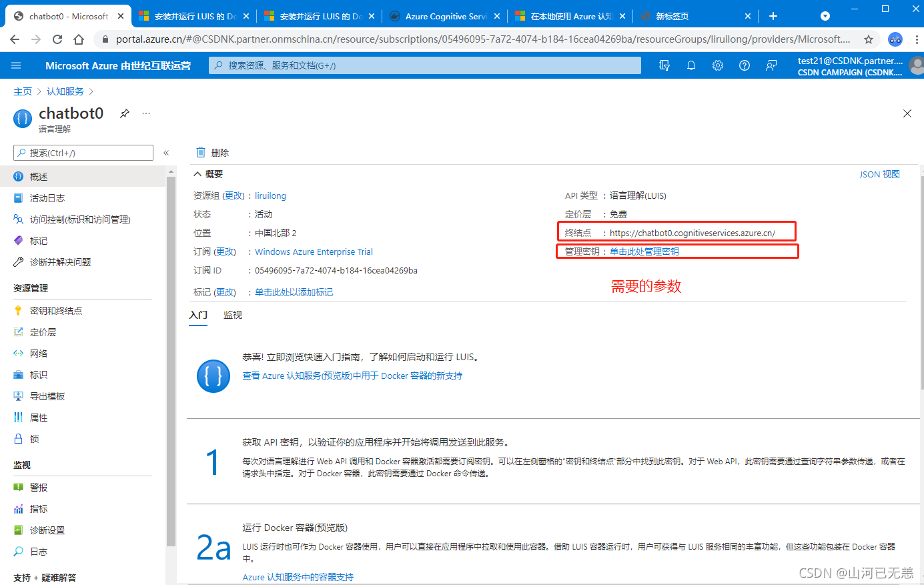Switch to the 在本地使用 Azure browser tab
Image resolution: width=924 pixels, height=585 pixels.
[x=570, y=16]
